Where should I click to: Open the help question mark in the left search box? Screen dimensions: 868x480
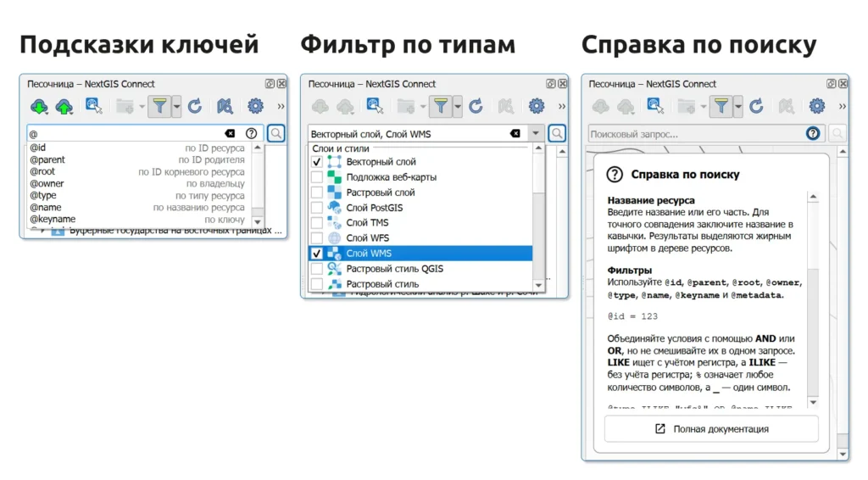(251, 133)
